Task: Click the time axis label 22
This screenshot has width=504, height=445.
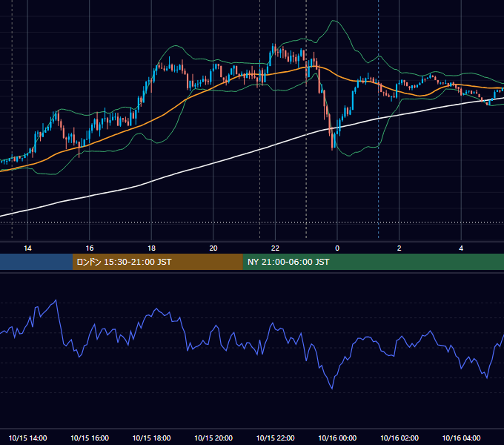Action: [275, 248]
